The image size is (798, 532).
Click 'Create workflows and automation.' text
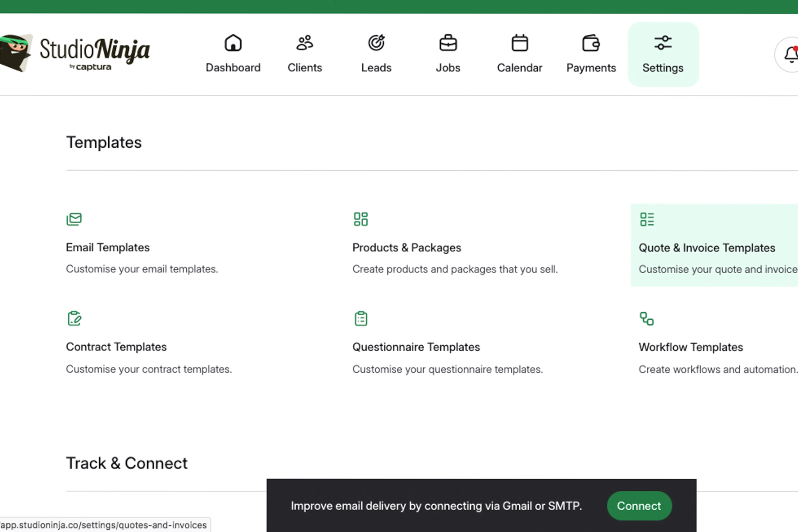718,369
